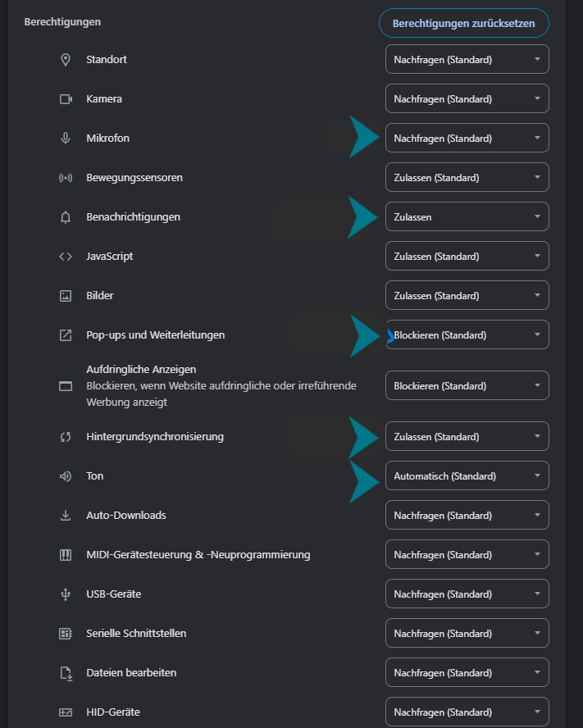The height and width of the screenshot is (728, 583).
Task: Click the Auto-Downloads arrow icon
Action: point(66,515)
